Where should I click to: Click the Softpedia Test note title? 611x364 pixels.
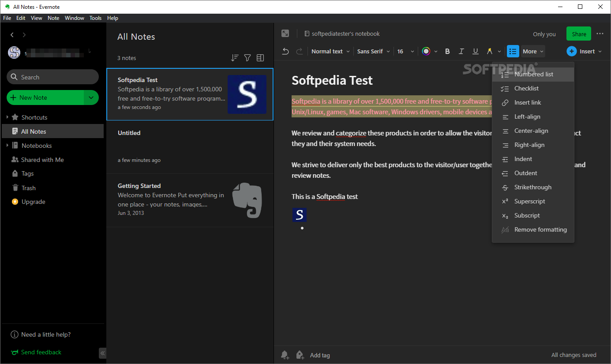click(x=332, y=80)
